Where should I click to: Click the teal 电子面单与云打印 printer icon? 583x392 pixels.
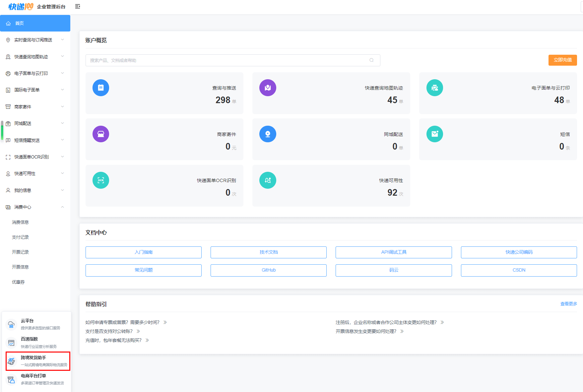(x=434, y=88)
